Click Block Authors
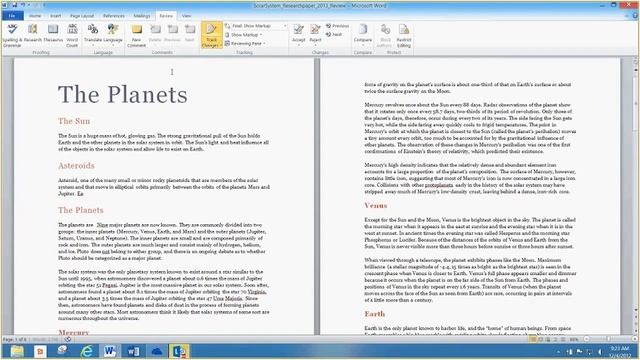Screen dimensions: 640x360 [385, 36]
